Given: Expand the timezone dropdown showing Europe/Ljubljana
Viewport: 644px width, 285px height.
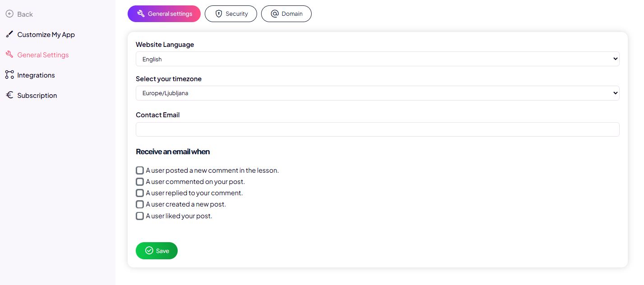Looking at the screenshot, I should (377, 93).
